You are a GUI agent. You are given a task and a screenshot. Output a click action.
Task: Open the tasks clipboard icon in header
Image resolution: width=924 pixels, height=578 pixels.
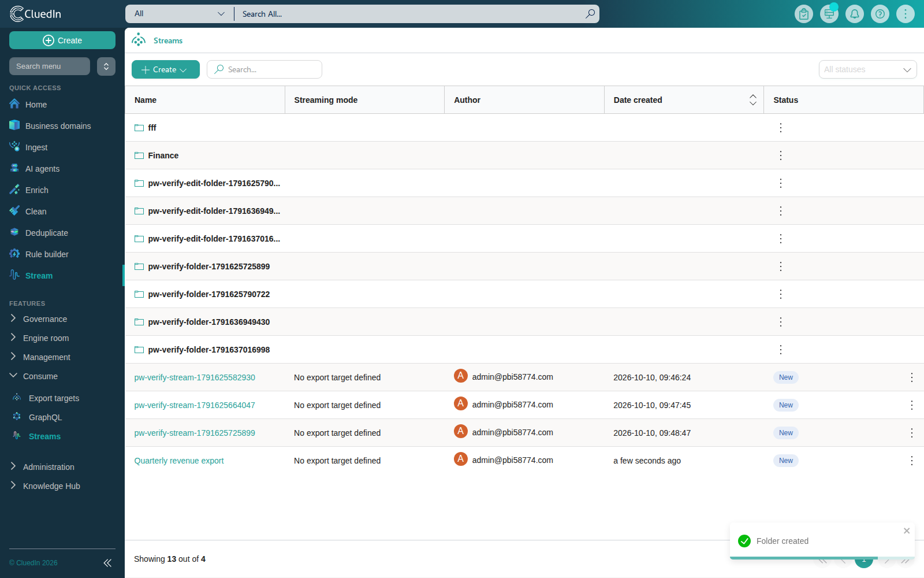tap(804, 14)
